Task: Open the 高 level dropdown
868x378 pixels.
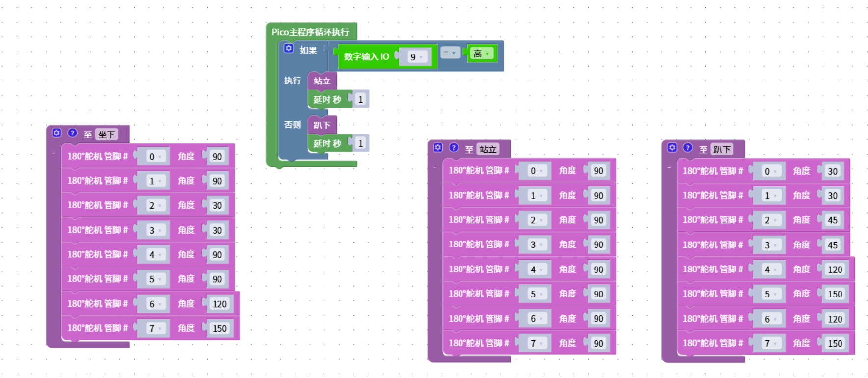Action: coord(481,54)
